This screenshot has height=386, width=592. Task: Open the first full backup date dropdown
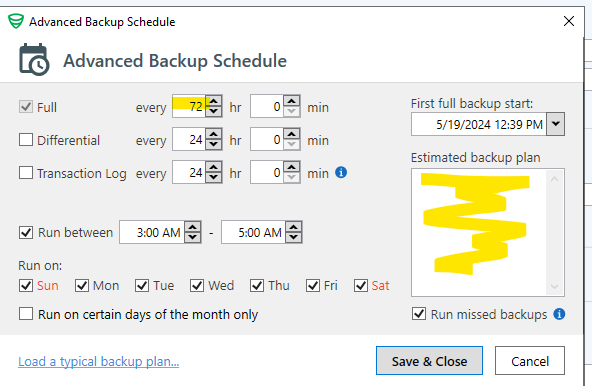[555, 124]
